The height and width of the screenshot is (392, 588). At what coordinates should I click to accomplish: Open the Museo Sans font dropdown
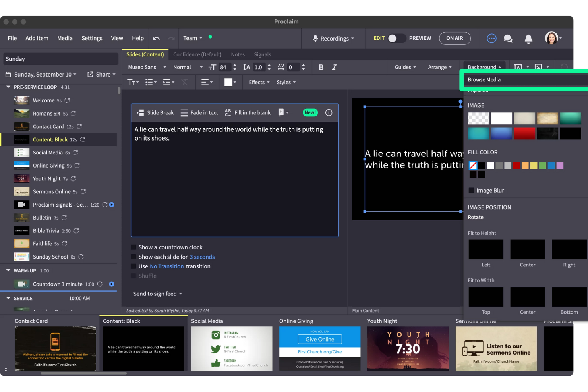(x=147, y=67)
